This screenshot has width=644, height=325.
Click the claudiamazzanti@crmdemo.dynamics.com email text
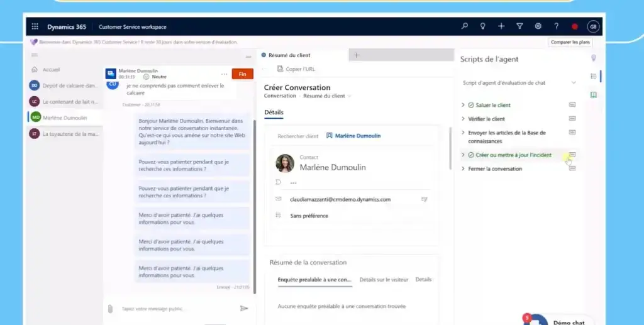click(340, 199)
